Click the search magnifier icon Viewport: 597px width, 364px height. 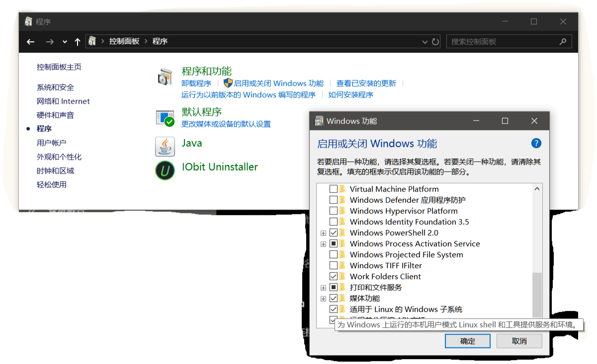tap(563, 42)
